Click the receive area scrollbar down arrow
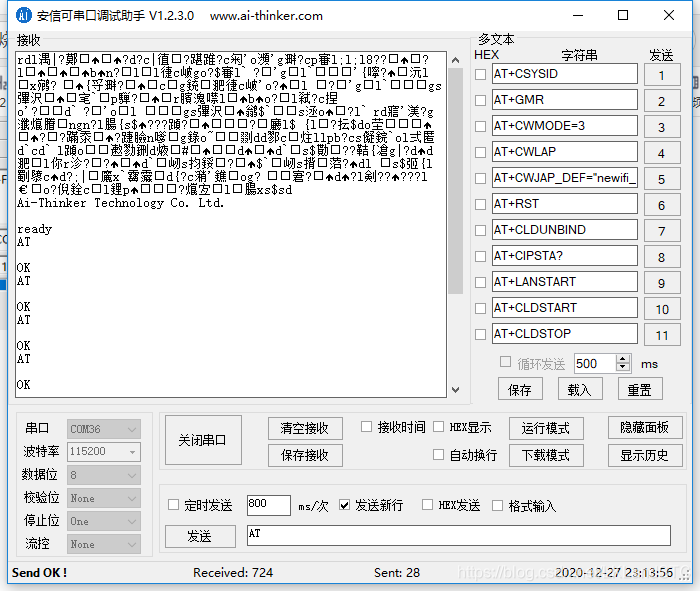 coord(455,390)
